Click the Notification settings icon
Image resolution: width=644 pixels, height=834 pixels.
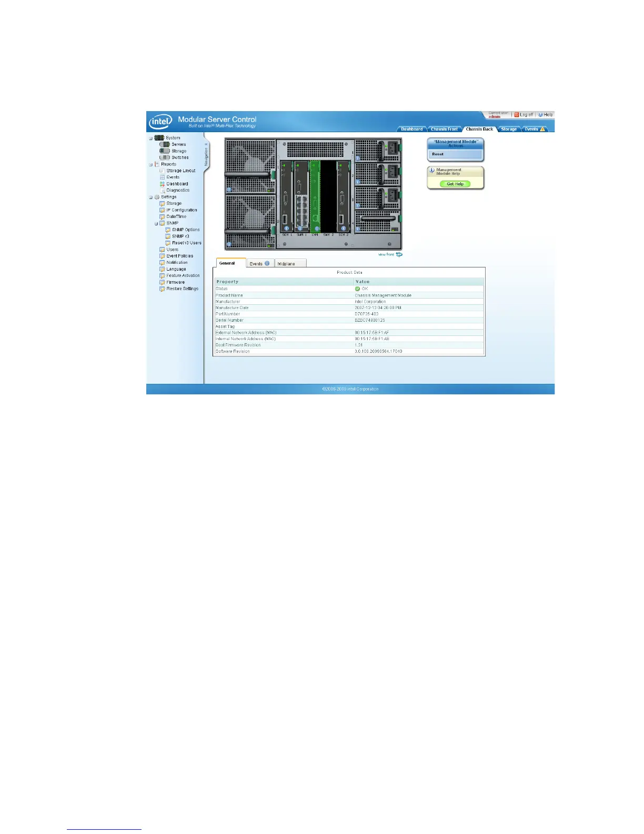point(162,262)
